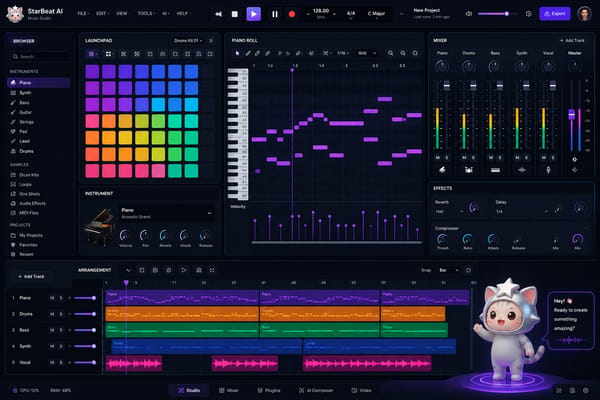Viewport: 600px width, 400px height.
Task: Click the speaker volume icon in top bar
Action: [x=469, y=14]
